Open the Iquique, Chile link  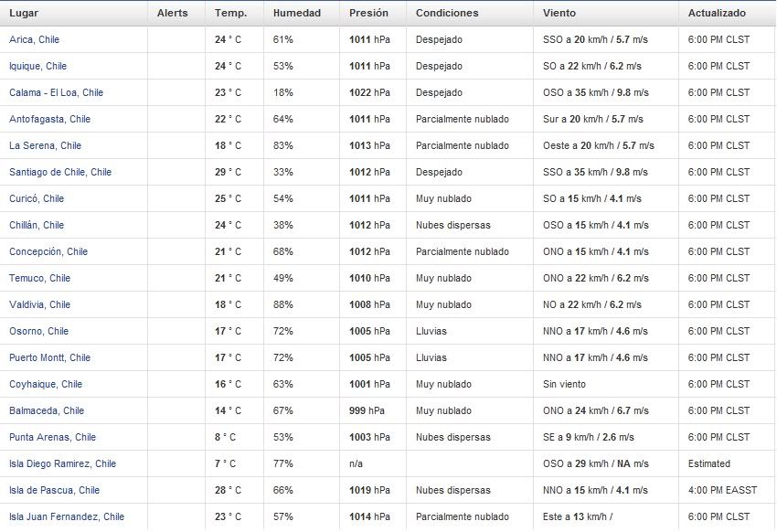37,66
